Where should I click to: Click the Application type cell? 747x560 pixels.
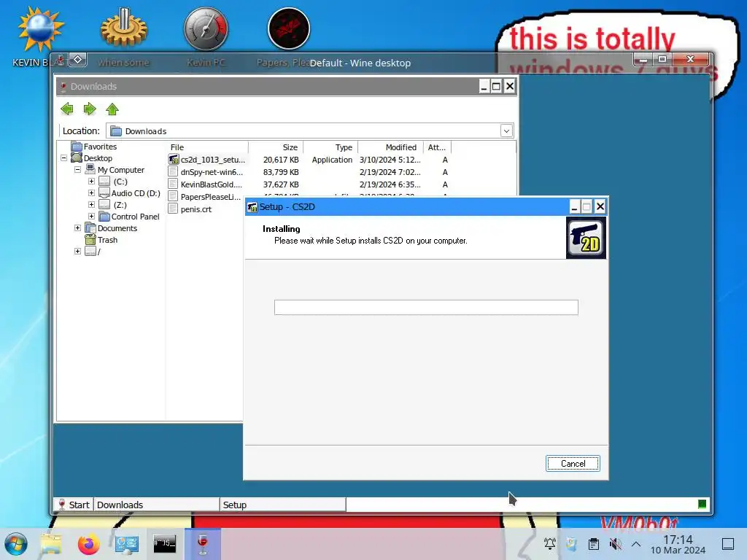tap(332, 160)
